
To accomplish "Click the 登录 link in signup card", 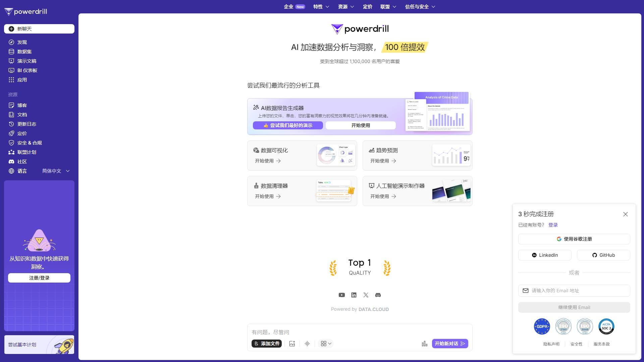I will [553, 225].
